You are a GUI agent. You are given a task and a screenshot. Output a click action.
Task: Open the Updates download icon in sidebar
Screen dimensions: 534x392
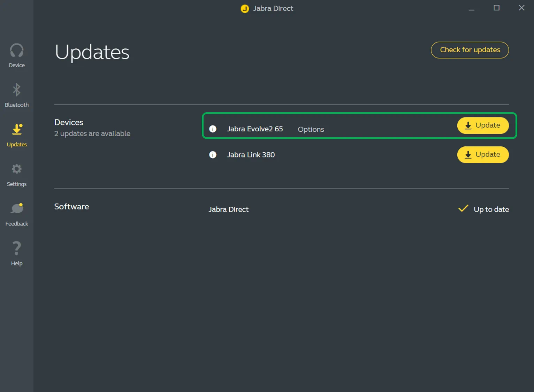(x=17, y=130)
